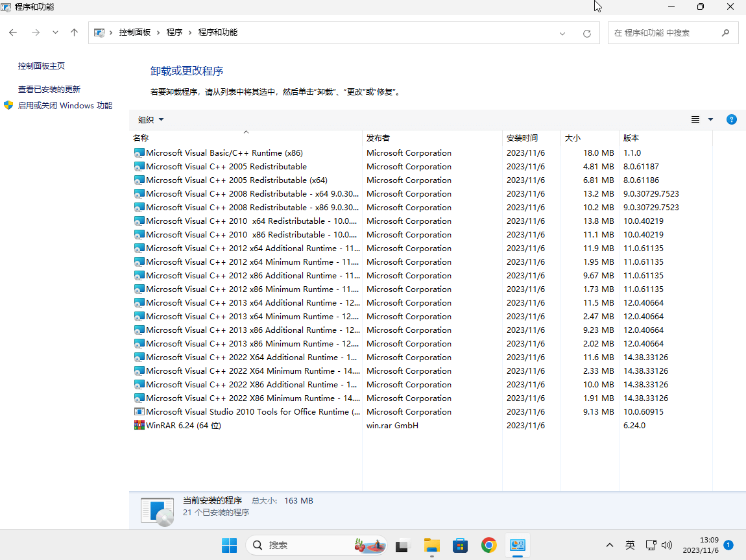Select Visual C++ 2013 x86 Additional Runtime icon
The image size is (746, 560).
[x=139, y=330]
